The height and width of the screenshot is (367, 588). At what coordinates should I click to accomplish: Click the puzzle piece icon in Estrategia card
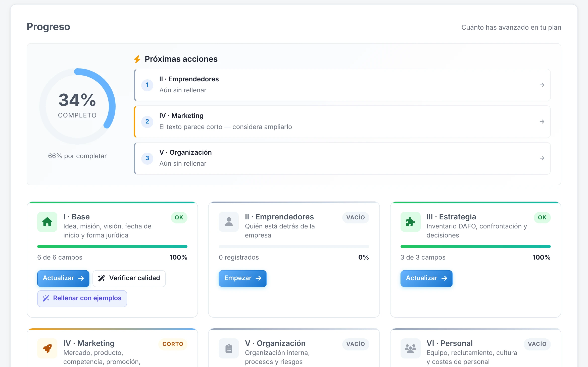(x=410, y=222)
